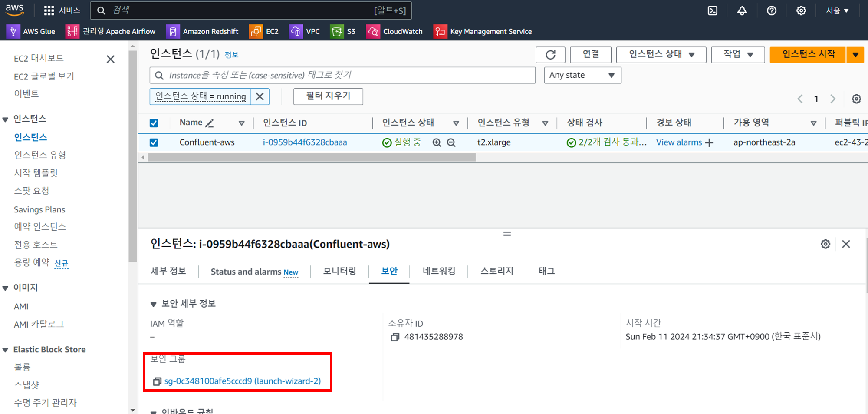This screenshot has width=868, height=414.
Task: Switch to Status and alarms tab
Action: (x=254, y=272)
